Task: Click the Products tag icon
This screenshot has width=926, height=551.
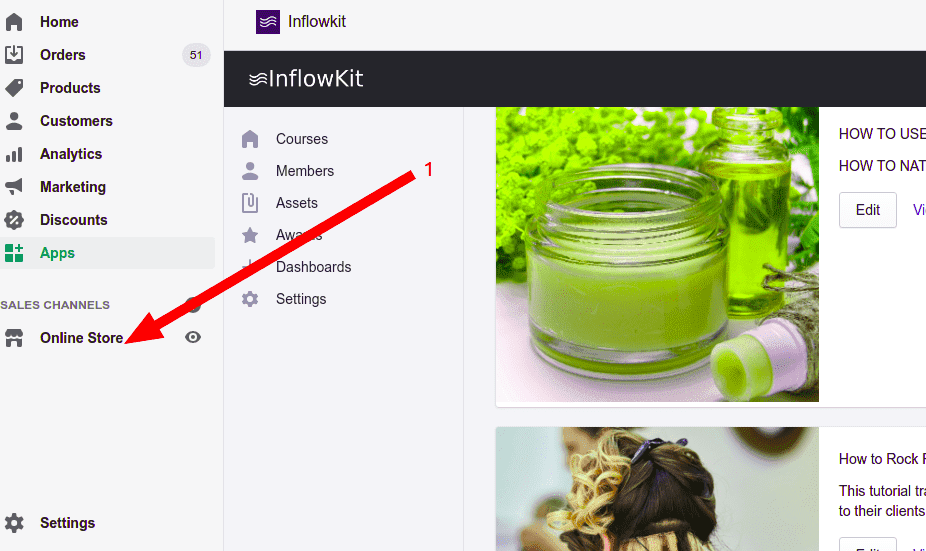Action: [14, 88]
